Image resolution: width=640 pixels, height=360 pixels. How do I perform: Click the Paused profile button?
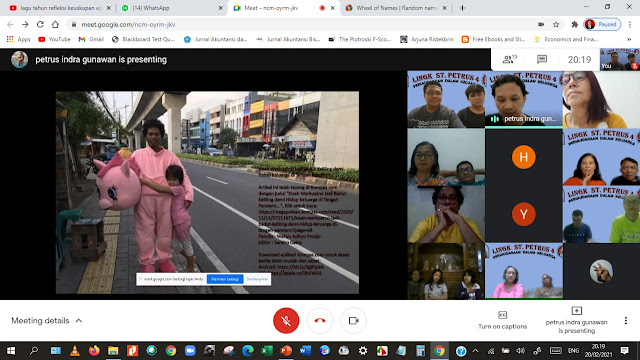coord(602,24)
